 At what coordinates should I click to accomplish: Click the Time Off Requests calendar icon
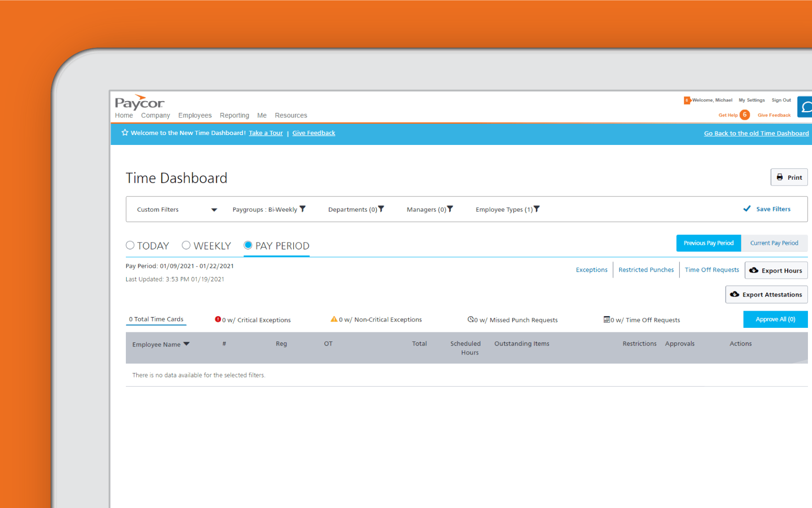tap(607, 319)
